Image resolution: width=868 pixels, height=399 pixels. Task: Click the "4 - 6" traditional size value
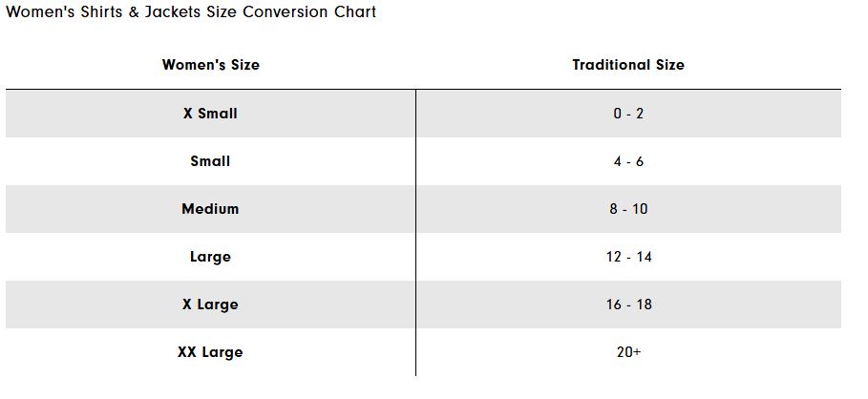pyautogui.click(x=628, y=160)
